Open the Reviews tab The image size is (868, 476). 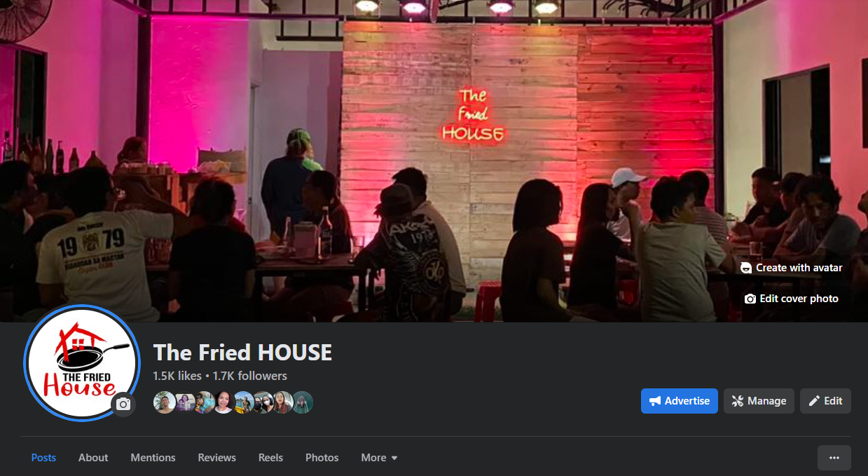pos(217,458)
